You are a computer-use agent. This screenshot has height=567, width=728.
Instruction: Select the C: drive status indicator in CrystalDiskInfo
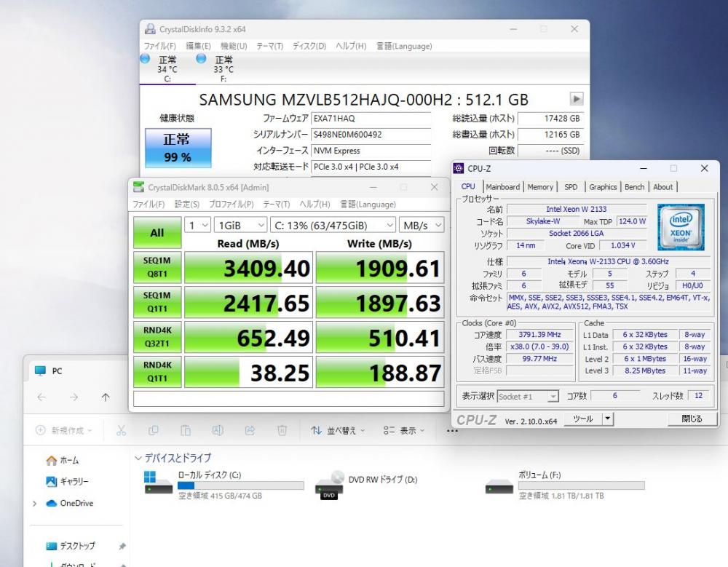coord(167,68)
